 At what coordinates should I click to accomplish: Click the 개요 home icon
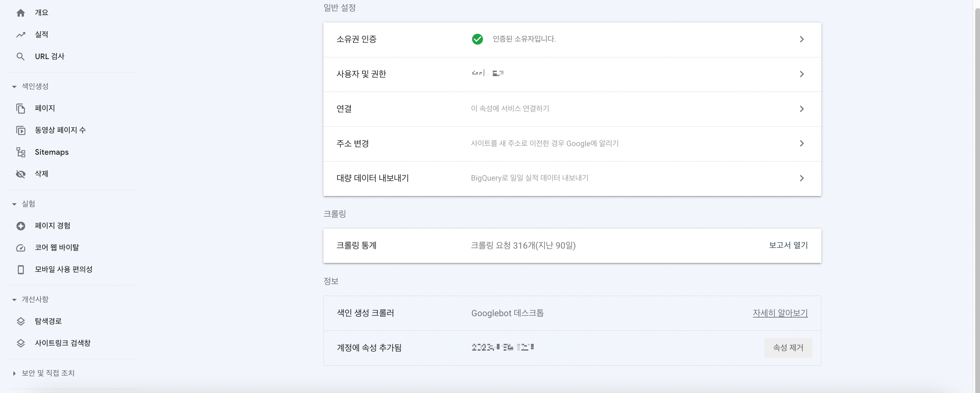[x=20, y=12]
